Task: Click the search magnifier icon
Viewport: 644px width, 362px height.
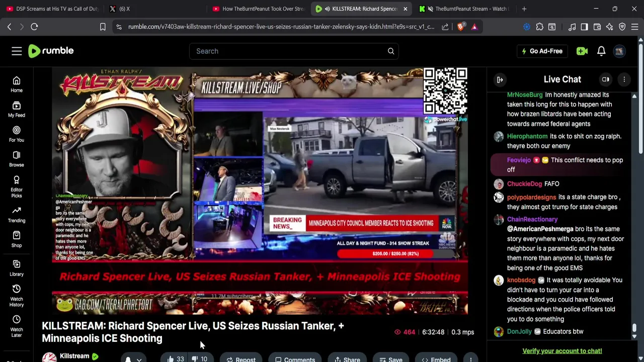Action: click(x=391, y=51)
